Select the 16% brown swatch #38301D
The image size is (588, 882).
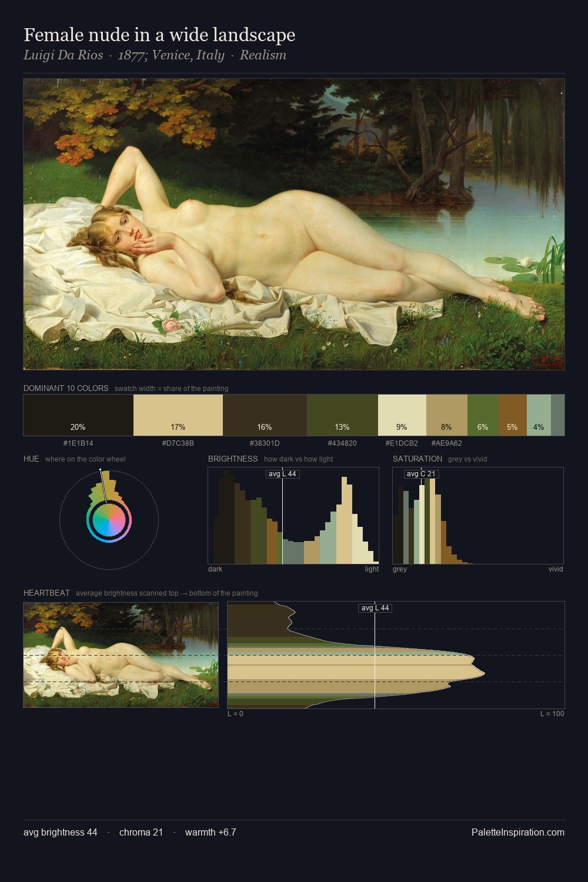tap(265, 415)
